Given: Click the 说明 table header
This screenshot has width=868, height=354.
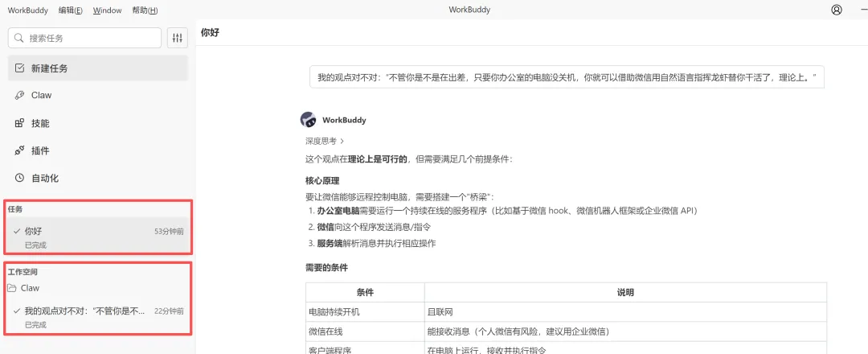Looking at the screenshot, I should coord(625,293).
